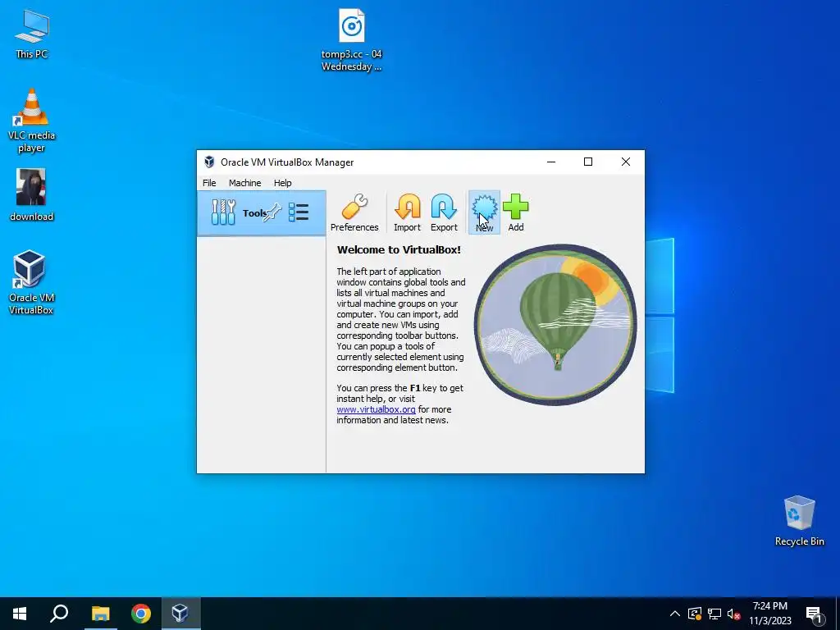Screen dimensions: 840x630
Task: Click the security warning tray icon
Action: click(x=695, y=614)
